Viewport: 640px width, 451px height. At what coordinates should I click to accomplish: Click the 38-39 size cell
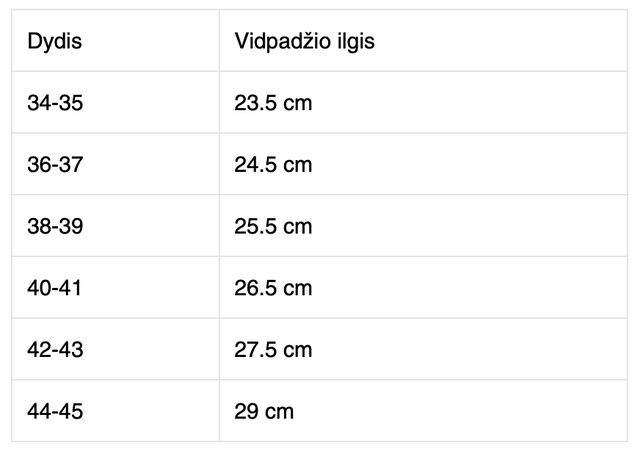click(x=56, y=226)
